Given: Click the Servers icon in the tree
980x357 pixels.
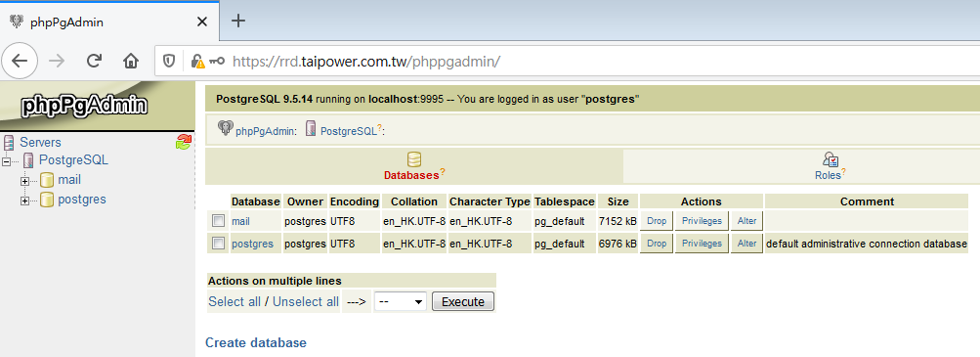Looking at the screenshot, I should (x=9, y=143).
